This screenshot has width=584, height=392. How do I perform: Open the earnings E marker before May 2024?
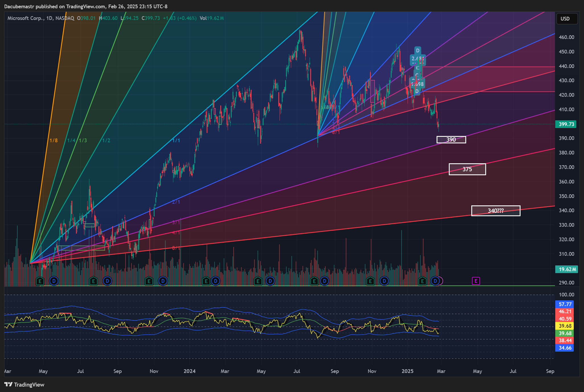[x=258, y=281]
